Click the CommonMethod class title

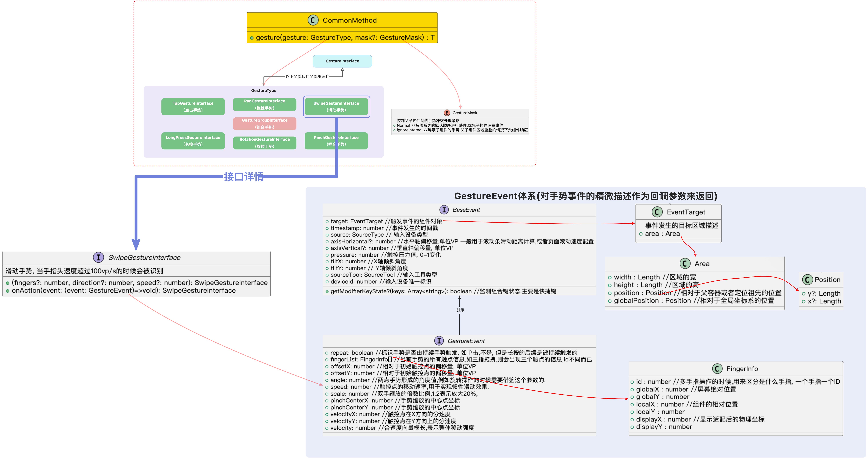pos(350,20)
